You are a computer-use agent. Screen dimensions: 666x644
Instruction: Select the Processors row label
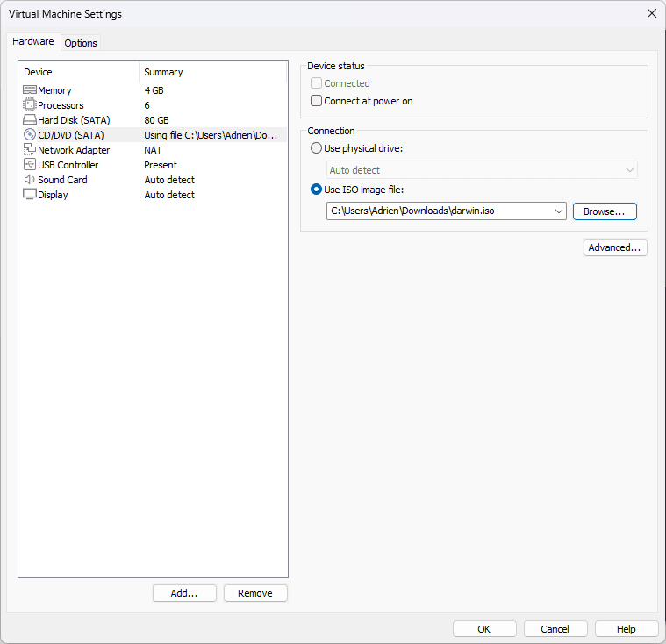[61, 105]
